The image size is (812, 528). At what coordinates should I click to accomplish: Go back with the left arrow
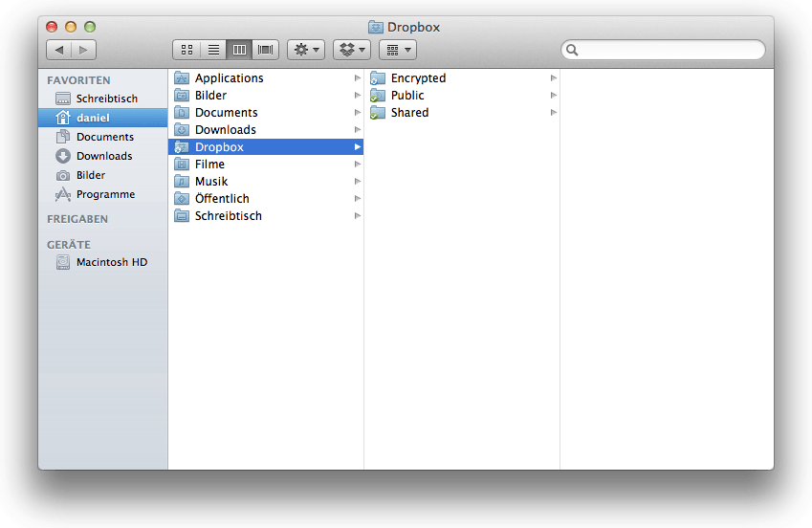(x=59, y=50)
